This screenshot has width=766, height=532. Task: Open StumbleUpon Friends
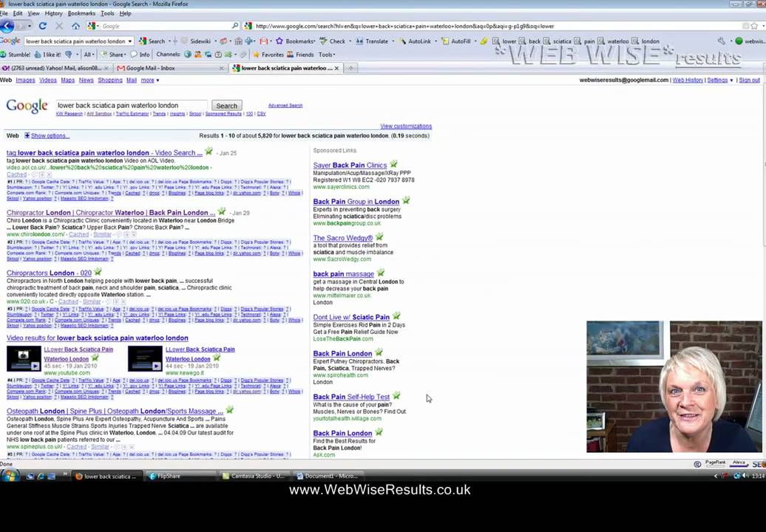pos(300,55)
